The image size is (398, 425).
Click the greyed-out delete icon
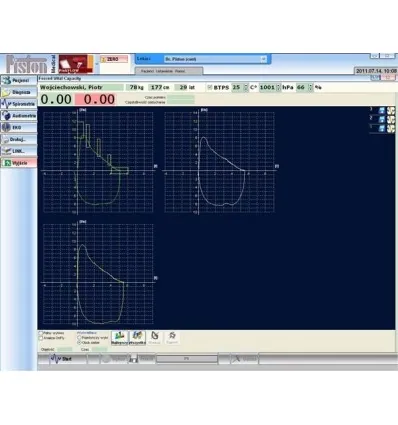coord(154,338)
